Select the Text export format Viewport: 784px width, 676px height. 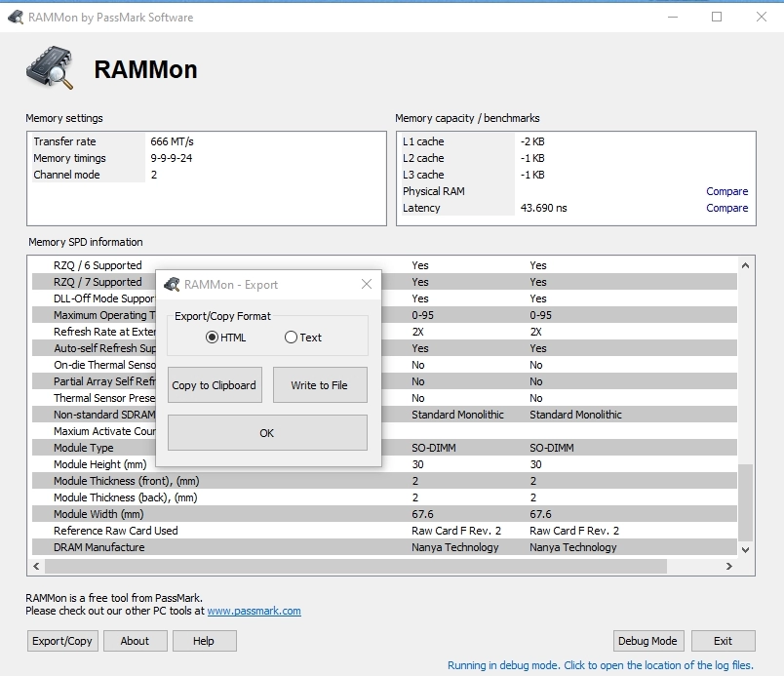pyautogui.click(x=291, y=338)
